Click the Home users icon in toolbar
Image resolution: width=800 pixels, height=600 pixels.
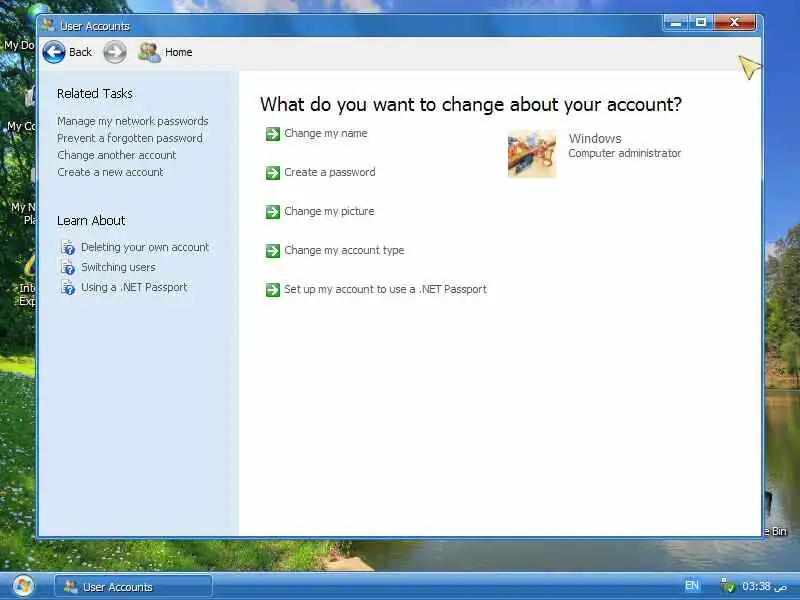coord(149,52)
